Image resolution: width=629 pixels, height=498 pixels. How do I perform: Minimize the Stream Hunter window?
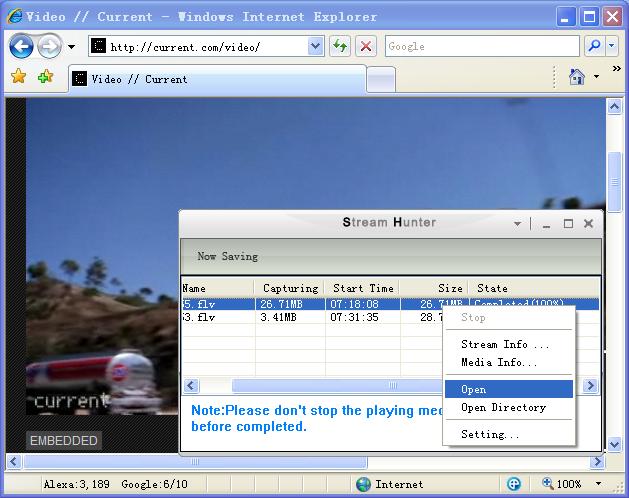(546, 224)
